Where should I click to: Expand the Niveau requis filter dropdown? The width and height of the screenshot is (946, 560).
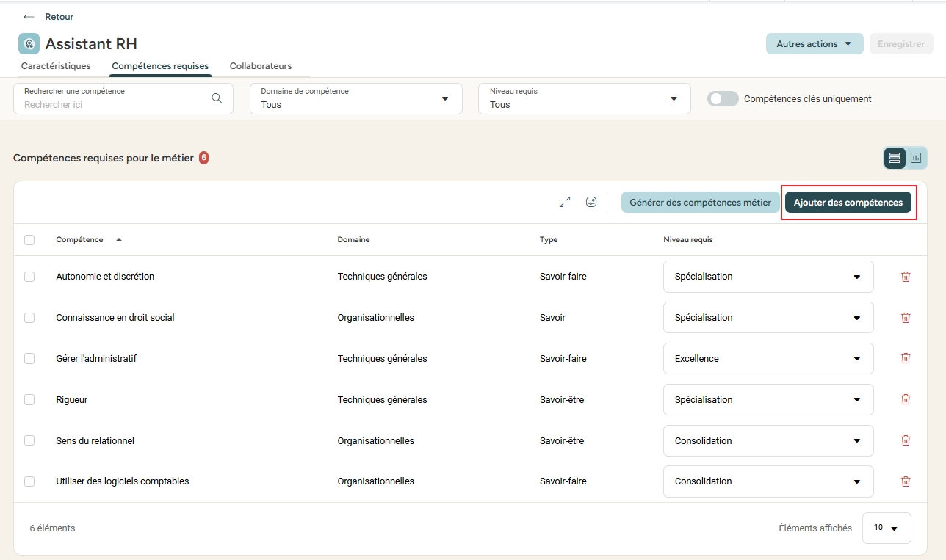585,98
